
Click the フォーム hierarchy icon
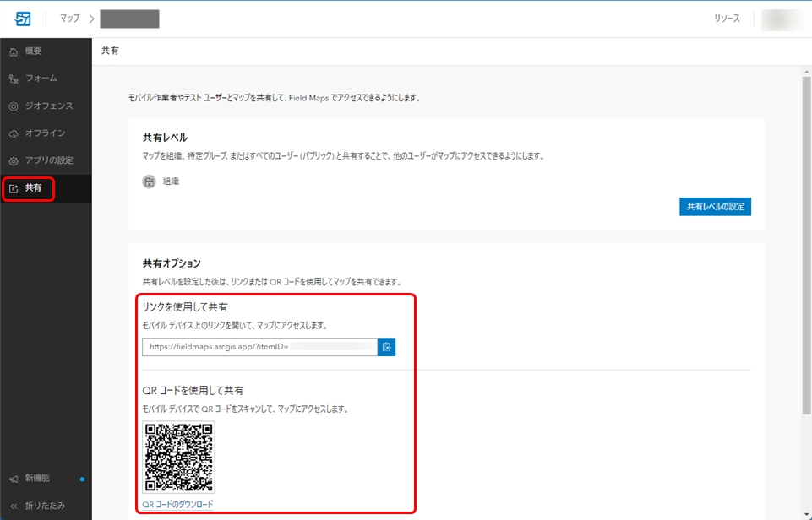(x=14, y=79)
